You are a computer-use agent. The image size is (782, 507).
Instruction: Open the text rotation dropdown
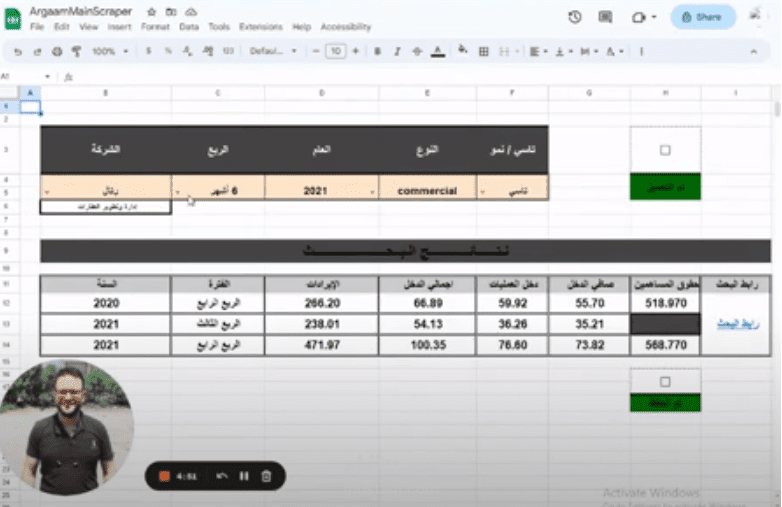[614, 51]
